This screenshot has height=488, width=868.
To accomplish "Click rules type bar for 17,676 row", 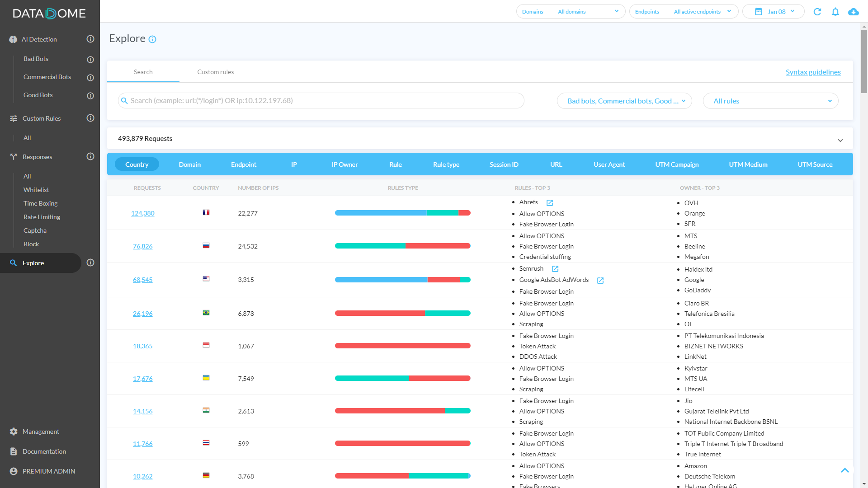I will click(403, 378).
